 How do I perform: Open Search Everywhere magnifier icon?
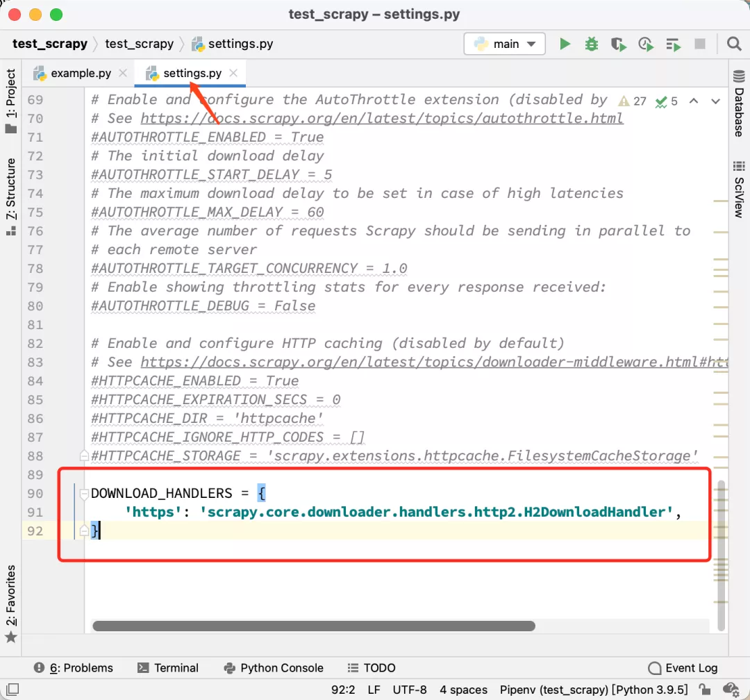734,44
